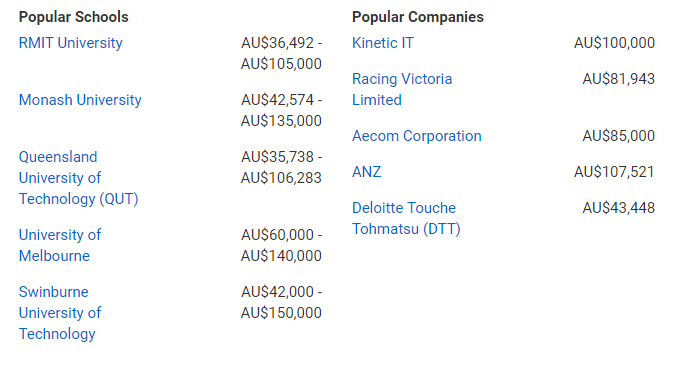This screenshot has width=684, height=372.
Task: Click ANZ salary figure AU$107,521
Action: click(x=614, y=172)
